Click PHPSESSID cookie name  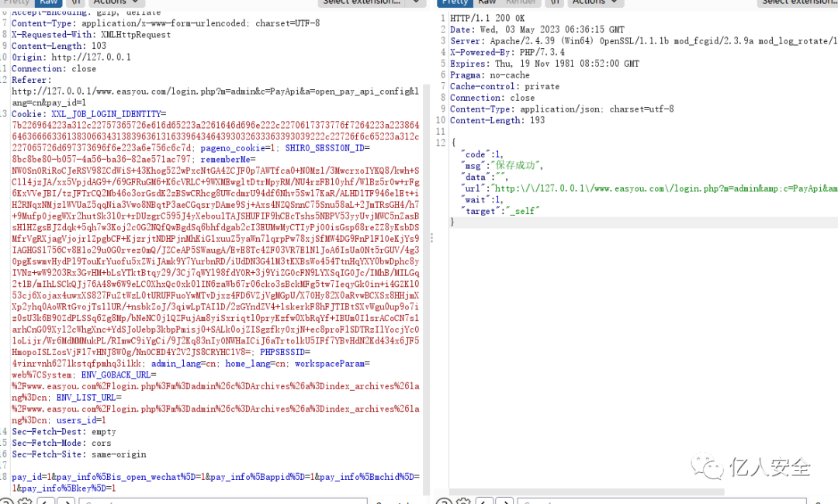click(x=282, y=352)
